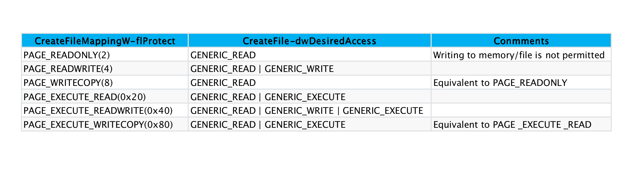Select the GENERIC_READ | GENERIC_WRITE cell
The image size is (644, 175).
(262, 69)
